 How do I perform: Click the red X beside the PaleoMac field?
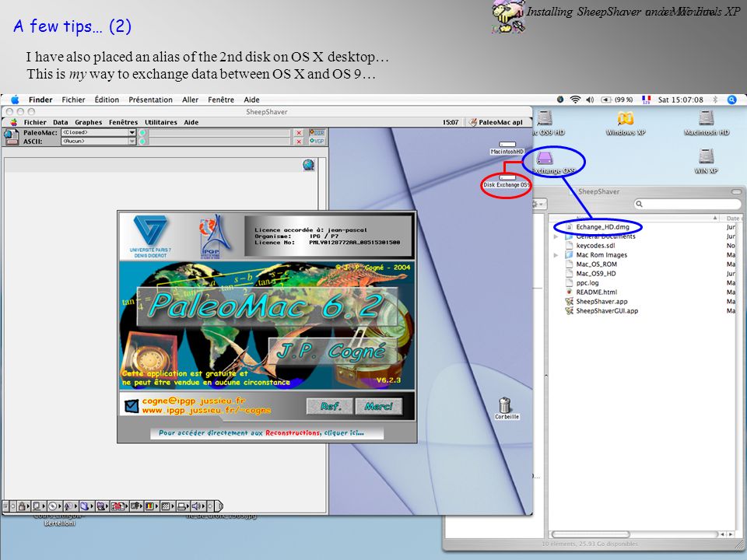(299, 133)
